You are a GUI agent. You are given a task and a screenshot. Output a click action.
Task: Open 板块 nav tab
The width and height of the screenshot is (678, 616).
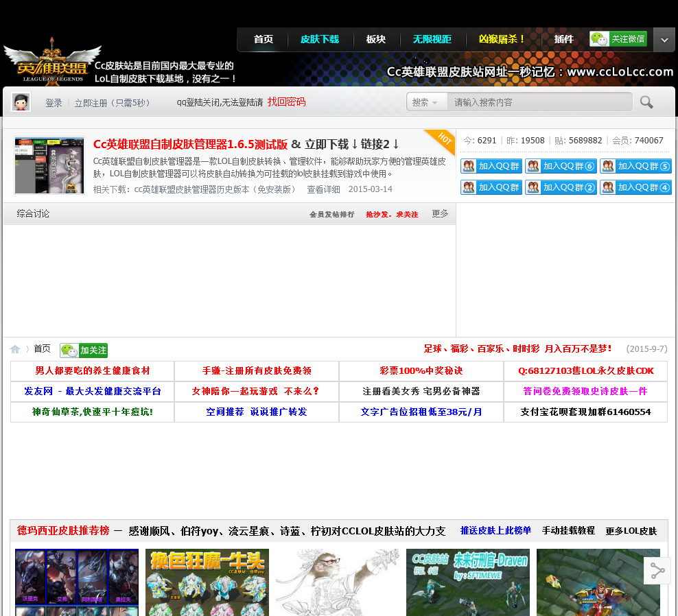[x=376, y=39]
